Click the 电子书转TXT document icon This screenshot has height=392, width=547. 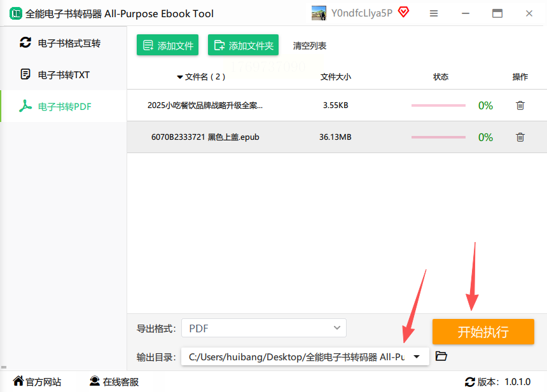(x=25, y=74)
